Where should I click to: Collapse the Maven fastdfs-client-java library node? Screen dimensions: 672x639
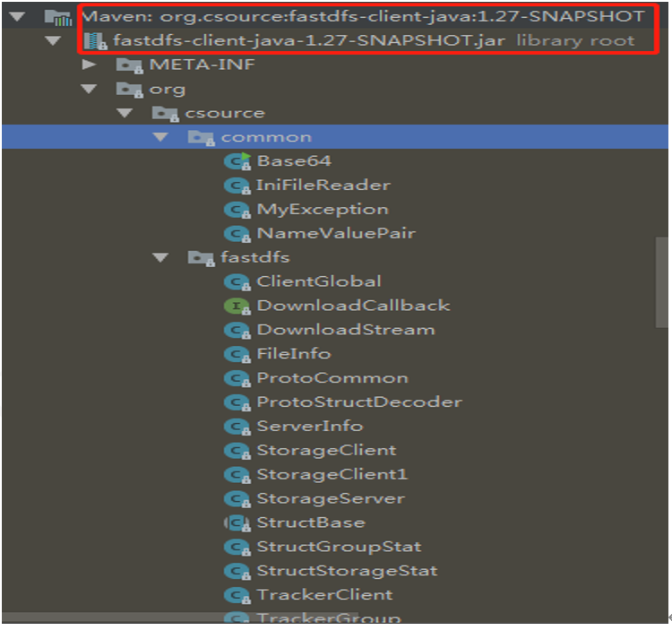click(17, 17)
